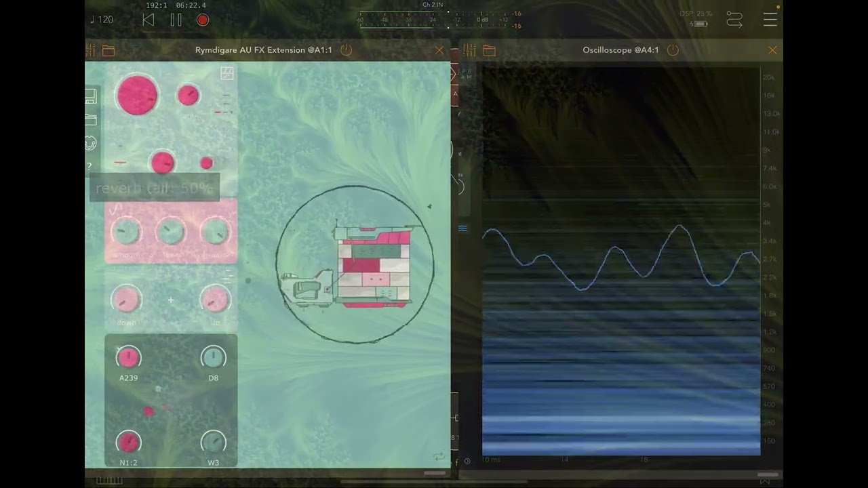868x488 pixels.
Task: Open Oscilloscope window preset folder
Action: click(490, 50)
